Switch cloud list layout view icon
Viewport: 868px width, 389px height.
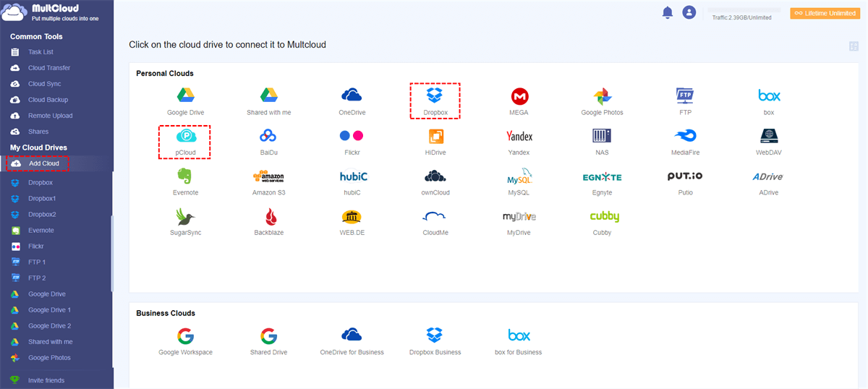point(854,46)
